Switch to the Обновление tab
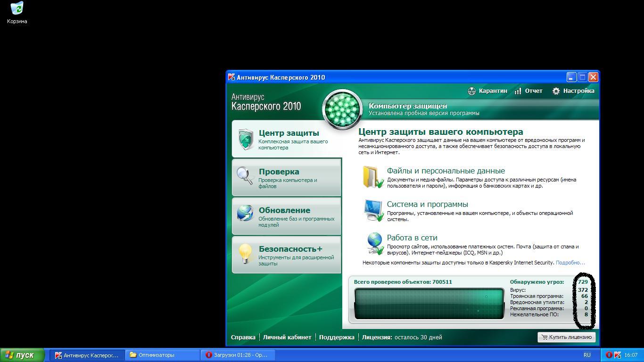 [287, 216]
